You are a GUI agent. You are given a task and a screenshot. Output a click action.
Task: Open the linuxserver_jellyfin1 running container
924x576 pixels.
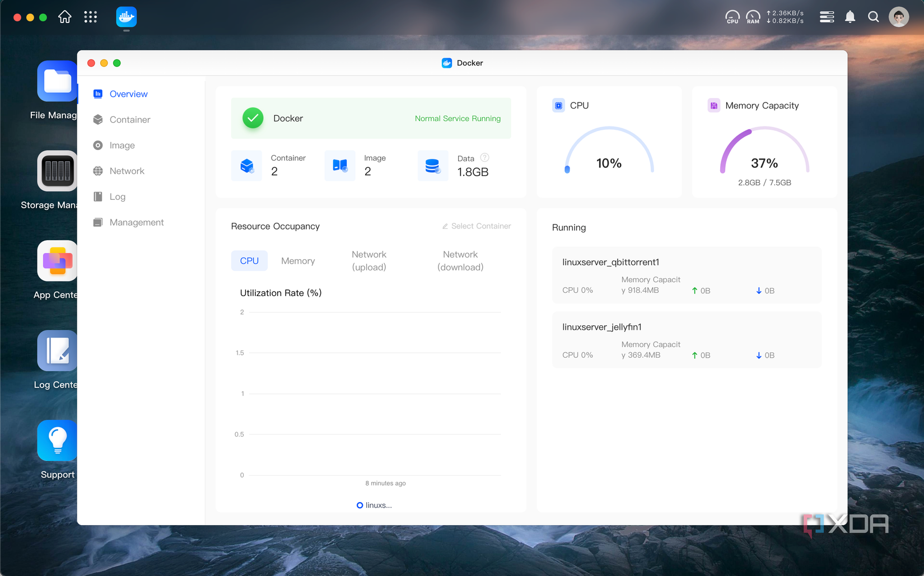point(687,340)
